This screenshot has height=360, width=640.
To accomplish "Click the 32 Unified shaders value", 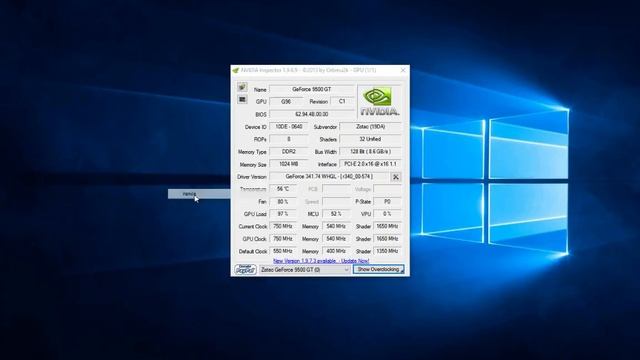I will click(x=370, y=139).
